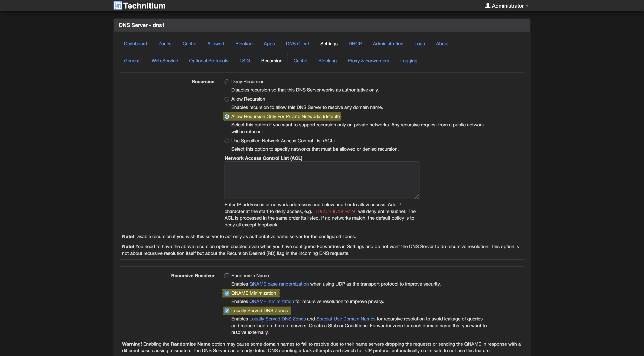Open the Allowed tab
Screen dimensions: 644x356
(216, 44)
